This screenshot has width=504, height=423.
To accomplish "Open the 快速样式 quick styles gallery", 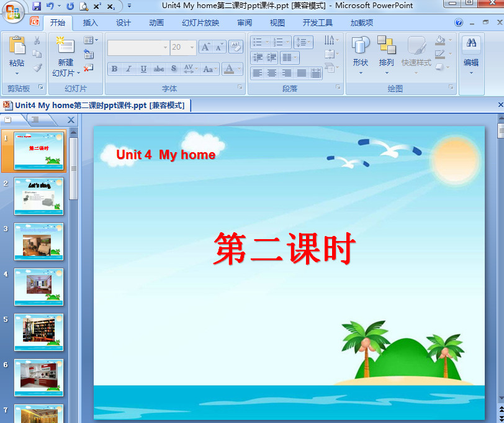I will (x=416, y=55).
